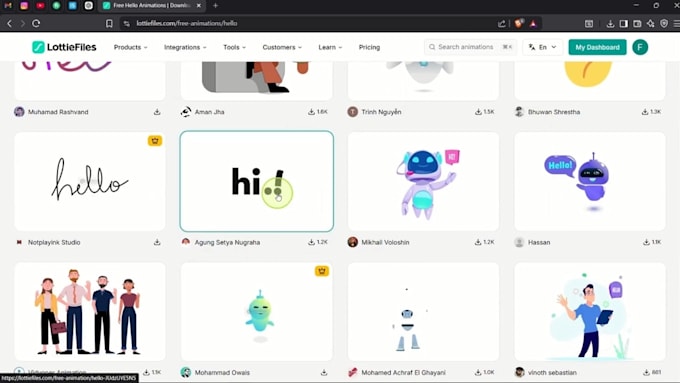Click the LottieFiles logo
Image resolution: width=680 pixels, height=383 pixels.
[x=64, y=47]
